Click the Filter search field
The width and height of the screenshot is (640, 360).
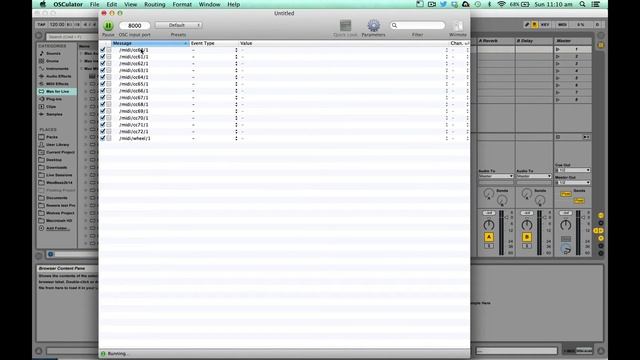click(x=417, y=25)
